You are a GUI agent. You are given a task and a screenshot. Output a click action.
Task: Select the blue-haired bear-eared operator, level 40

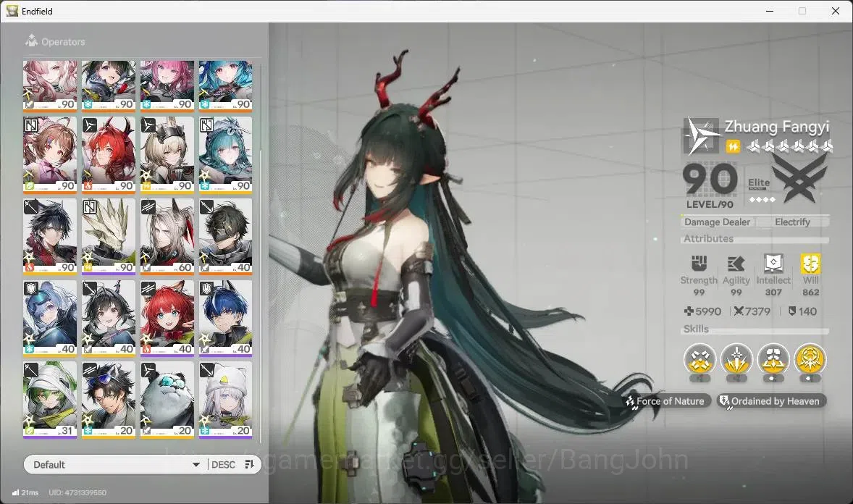[x=50, y=318]
